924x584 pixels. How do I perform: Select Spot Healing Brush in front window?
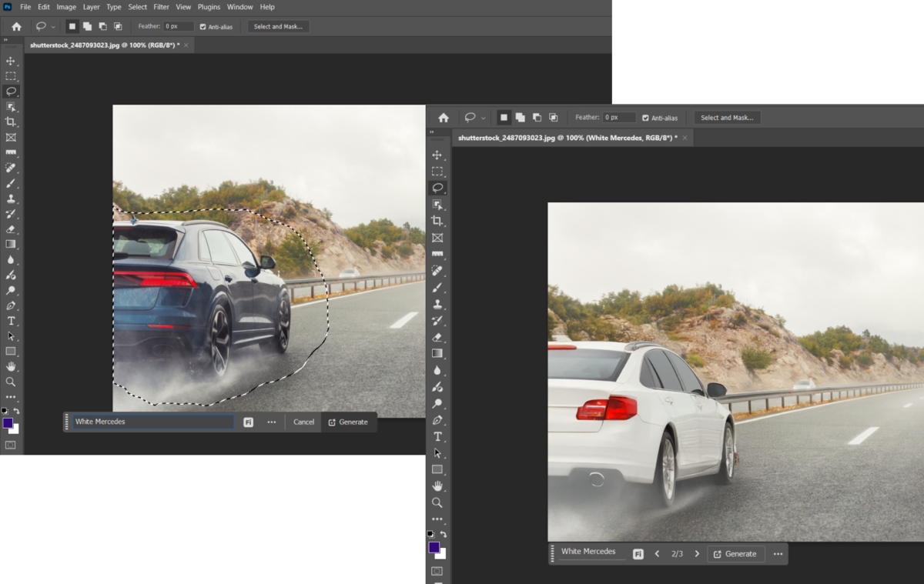point(437,271)
